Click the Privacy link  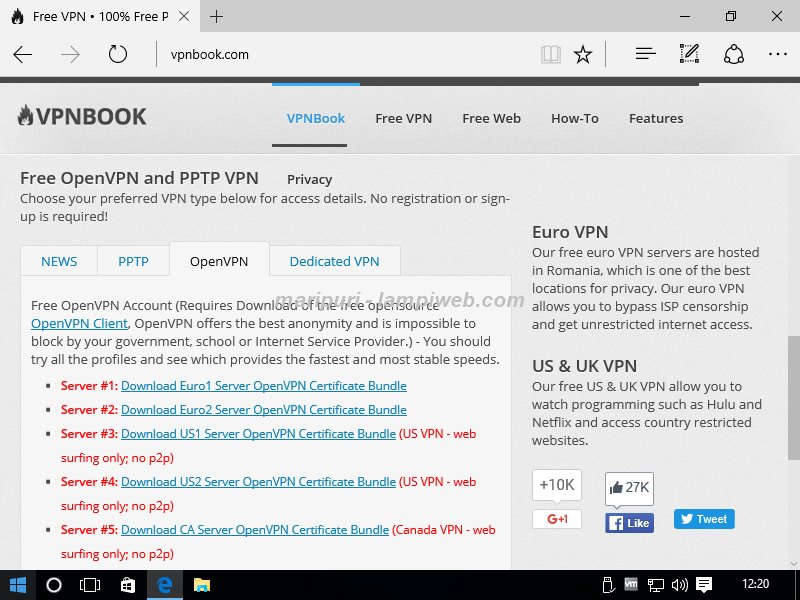coord(309,180)
